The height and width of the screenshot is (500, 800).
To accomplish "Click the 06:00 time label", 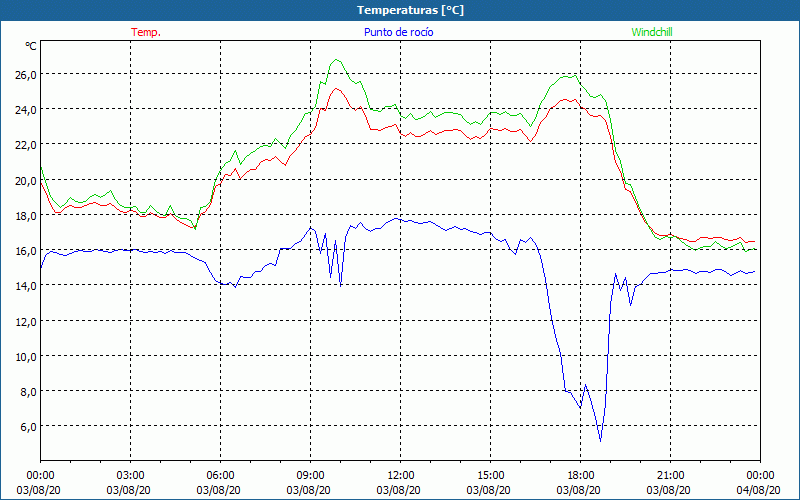I will pos(220,476).
